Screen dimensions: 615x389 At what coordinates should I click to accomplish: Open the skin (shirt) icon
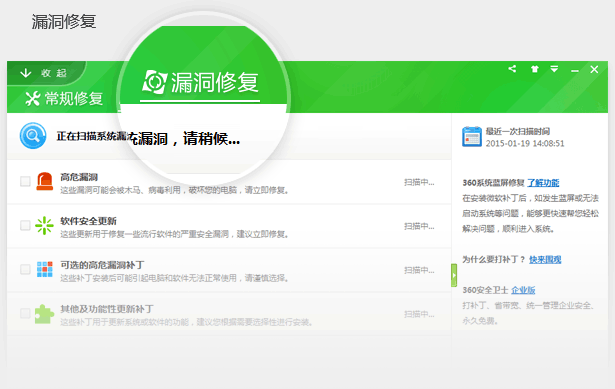(x=534, y=69)
